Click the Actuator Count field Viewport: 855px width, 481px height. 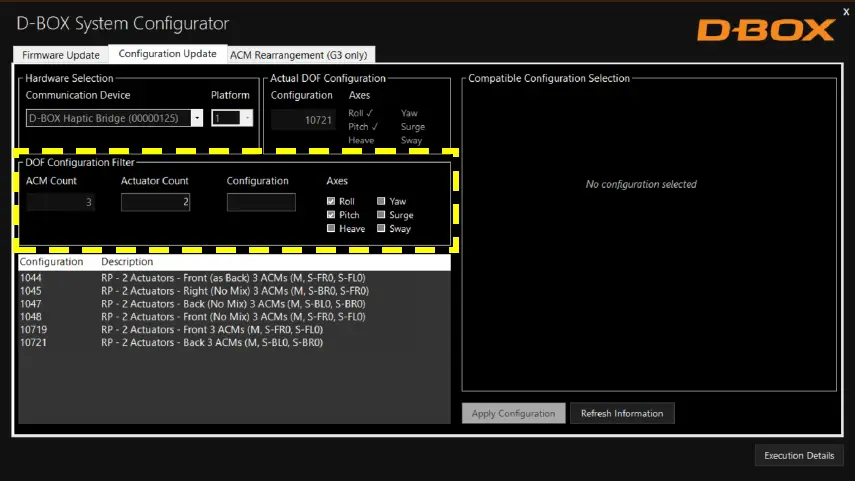(x=155, y=202)
